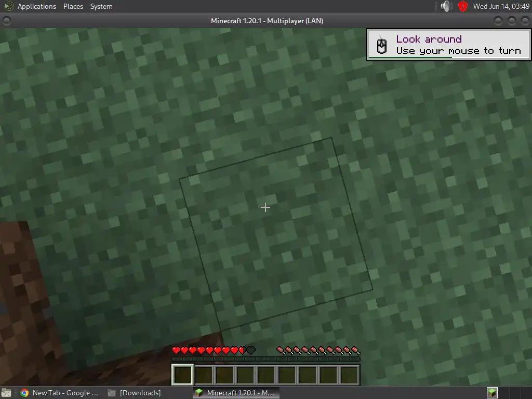Click the menu bar logo icon

(8, 6)
